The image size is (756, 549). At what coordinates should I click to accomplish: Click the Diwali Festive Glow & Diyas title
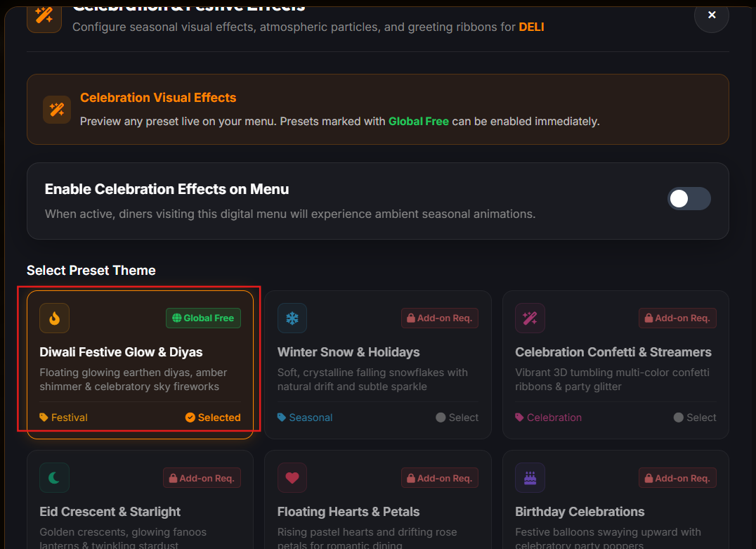tap(121, 352)
